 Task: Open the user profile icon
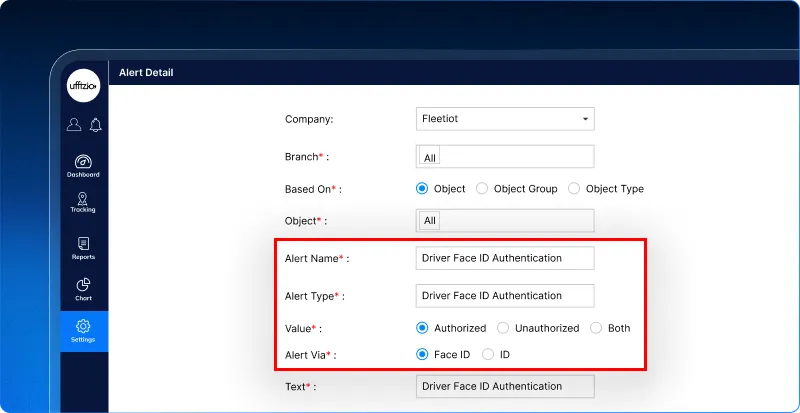[74, 125]
